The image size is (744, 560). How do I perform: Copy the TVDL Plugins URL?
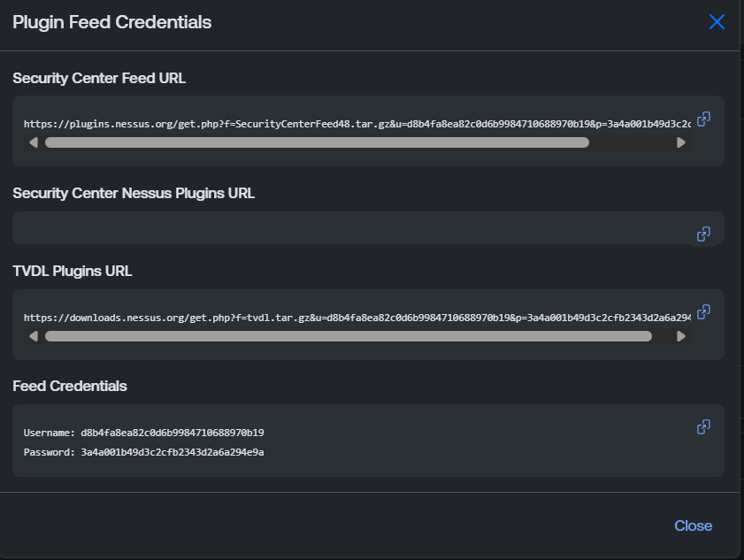tap(703, 311)
